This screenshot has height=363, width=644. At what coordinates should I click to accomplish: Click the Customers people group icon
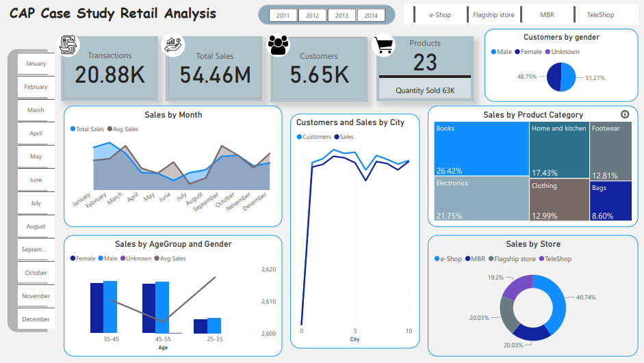(279, 44)
